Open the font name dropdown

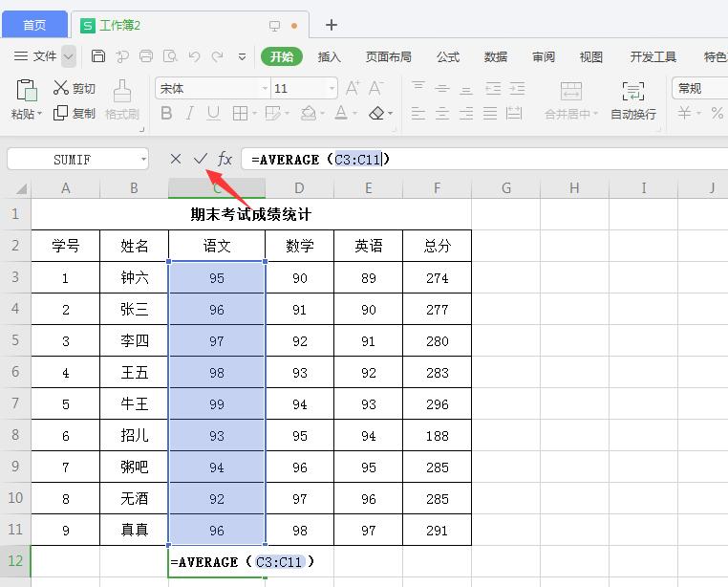pyautogui.click(x=265, y=88)
